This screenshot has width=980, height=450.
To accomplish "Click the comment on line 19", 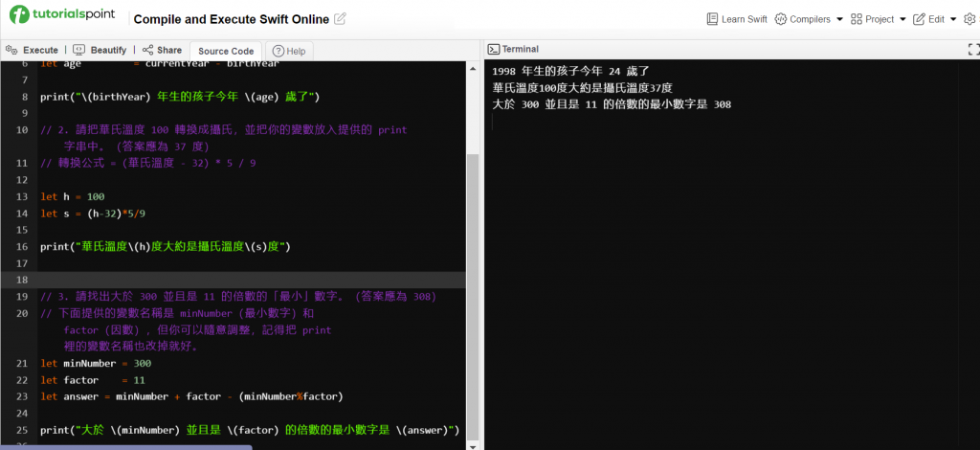I will point(238,297).
